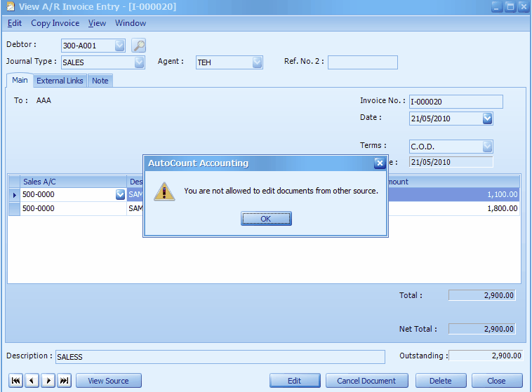Click the Outstanding value field
The width and height of the screenshot is (532, 392).
pyautogui.click(x=486, y=356)
